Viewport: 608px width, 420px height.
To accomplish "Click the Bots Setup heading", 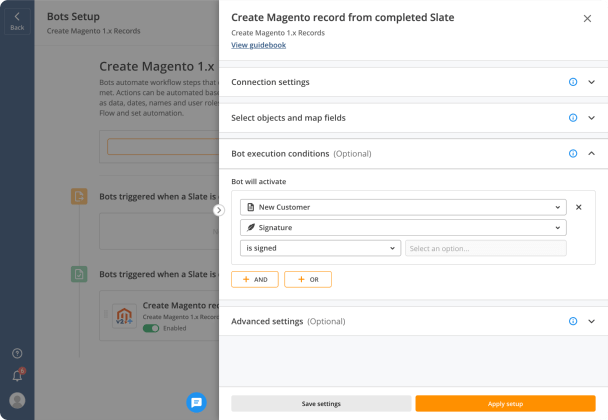I will pos(73,17).
